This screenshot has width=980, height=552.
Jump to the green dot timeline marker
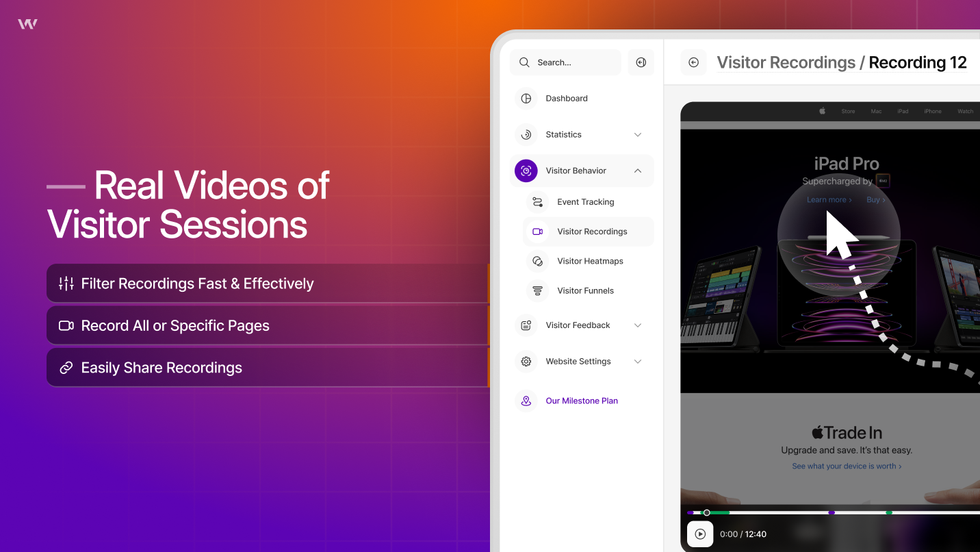(889, 512)
